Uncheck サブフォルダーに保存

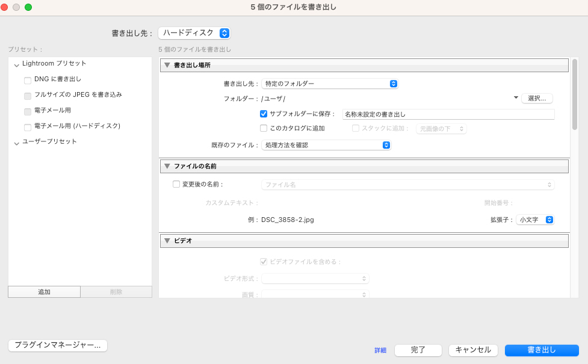263,114
